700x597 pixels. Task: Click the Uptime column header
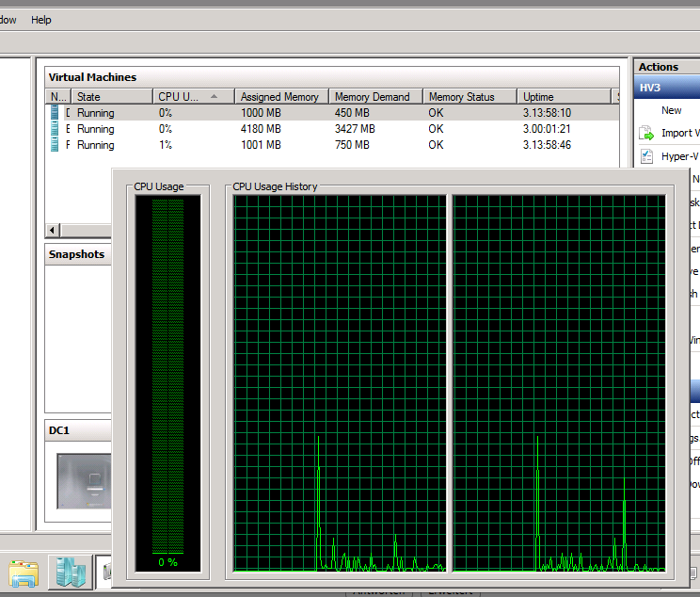pos(564,97)
